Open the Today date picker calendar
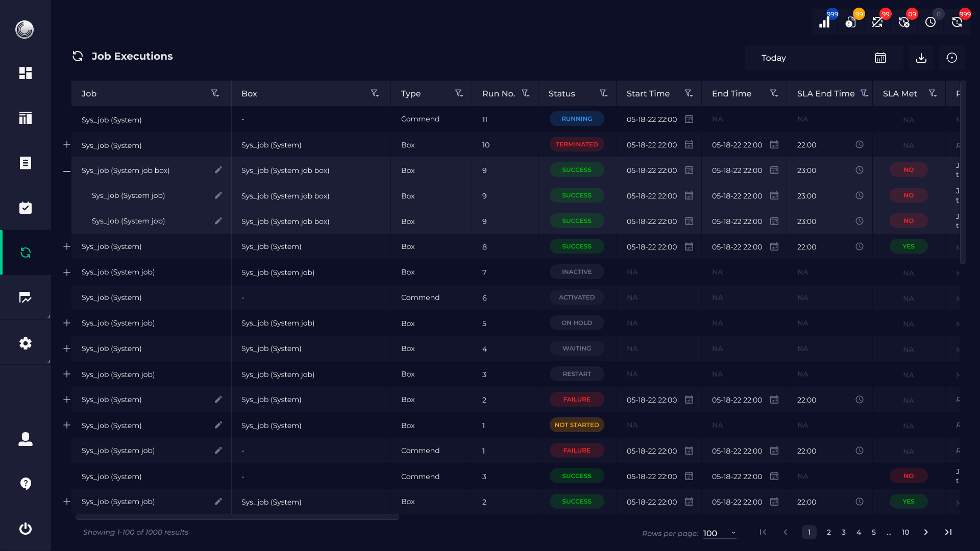The width and height of the screenshot is (980, 551). [x=880, y=58]
